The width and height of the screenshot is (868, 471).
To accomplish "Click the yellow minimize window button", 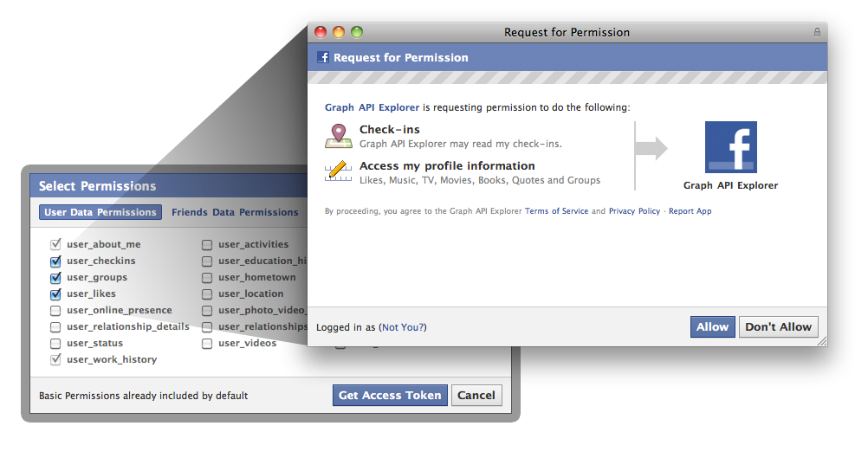I will (339, 32).
